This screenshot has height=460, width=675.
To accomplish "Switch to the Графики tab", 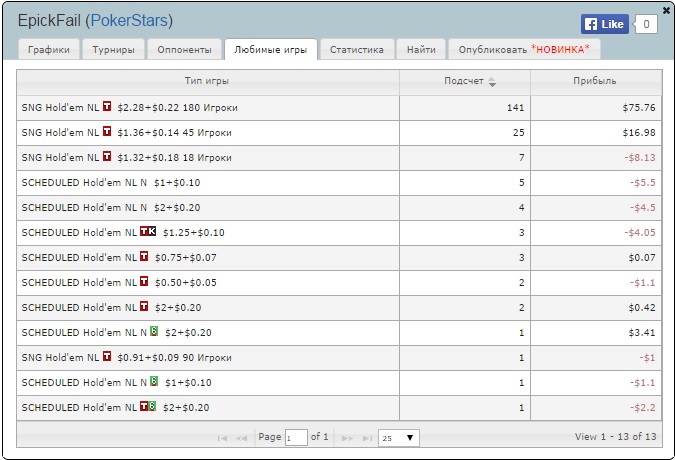I will [49, 49].
